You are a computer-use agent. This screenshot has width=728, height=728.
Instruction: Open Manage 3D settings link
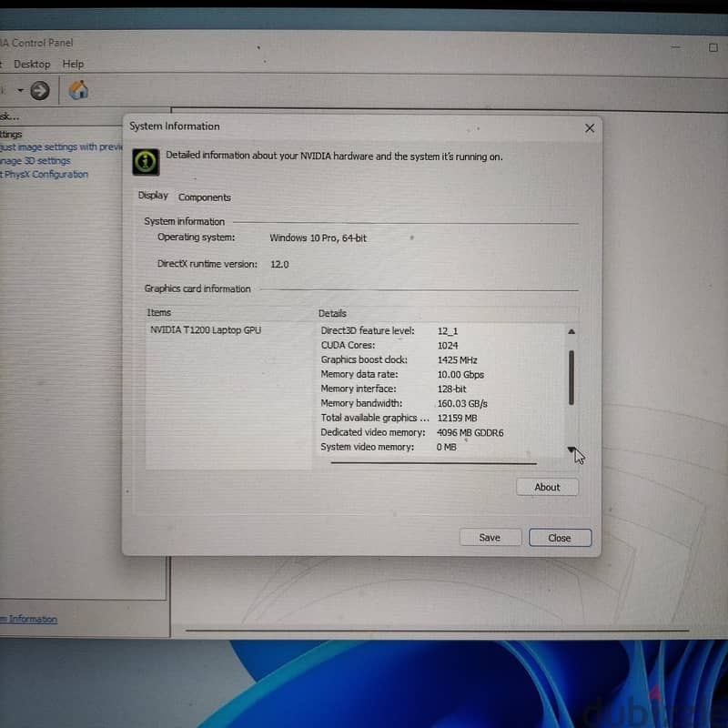(35, 161)
